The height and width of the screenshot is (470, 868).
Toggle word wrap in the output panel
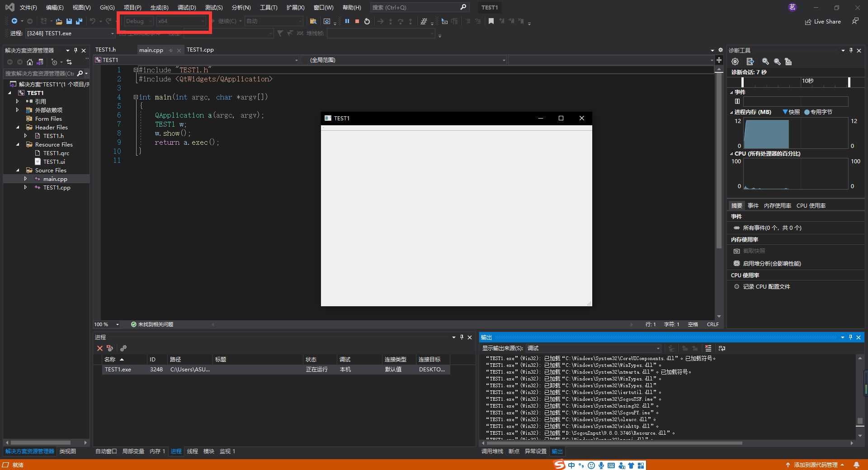click(722, 348)
